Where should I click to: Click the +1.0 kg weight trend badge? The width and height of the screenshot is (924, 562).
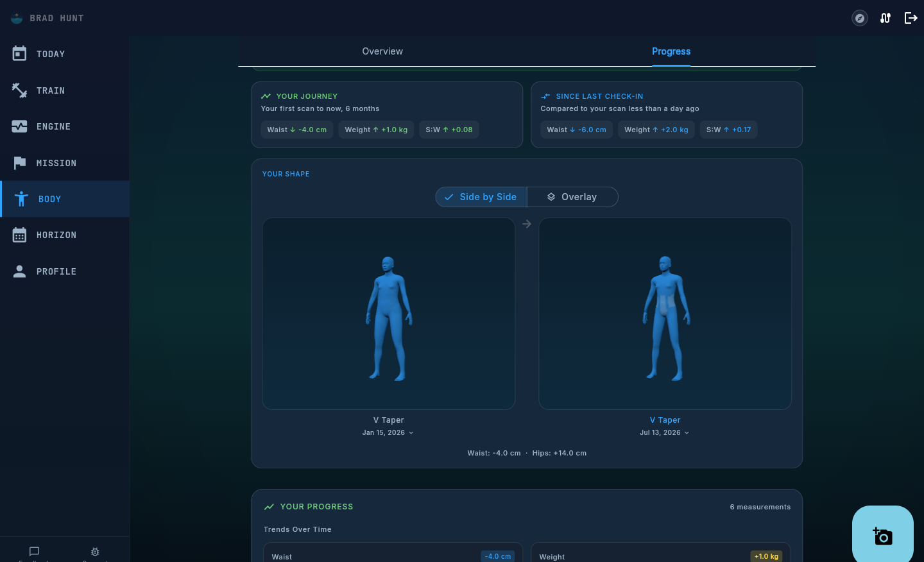tap(766, 556)
